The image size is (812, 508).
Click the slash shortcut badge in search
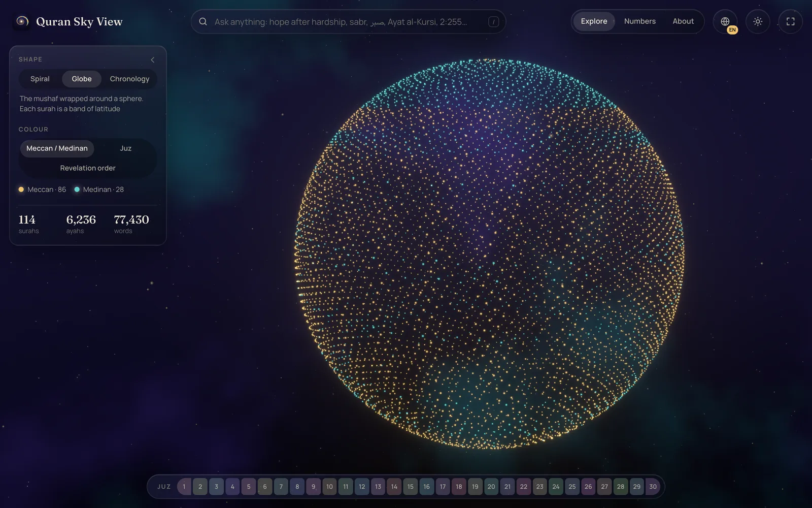pyautogui.click(x=493, y=22)
